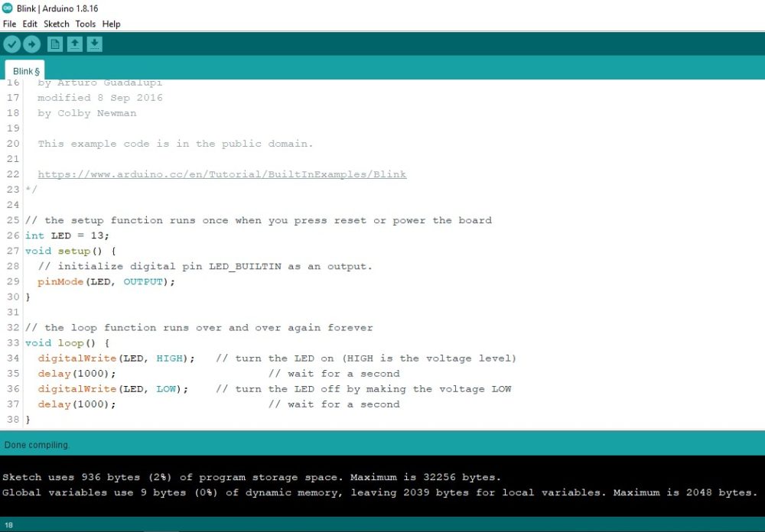765x532 pixels.
Task: Click the Verify checkmark button
Action: [x=11, y=44]
